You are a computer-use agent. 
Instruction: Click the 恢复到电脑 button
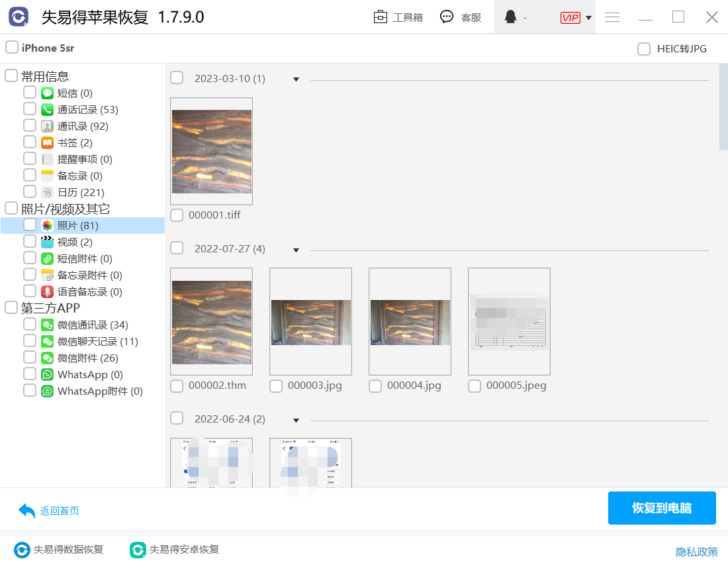pyautogui.click(x=662, y=508)
